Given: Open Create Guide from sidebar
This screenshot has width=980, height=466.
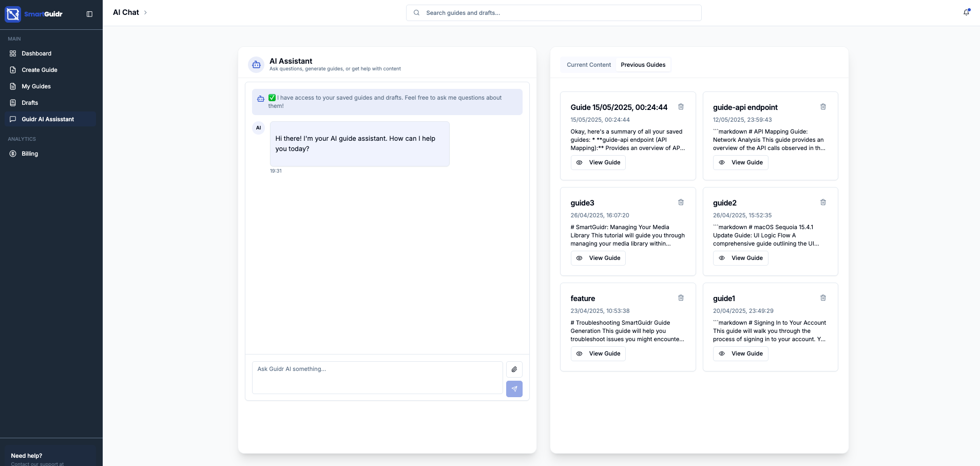Looking at the screenshot, I should click(50, 70).
